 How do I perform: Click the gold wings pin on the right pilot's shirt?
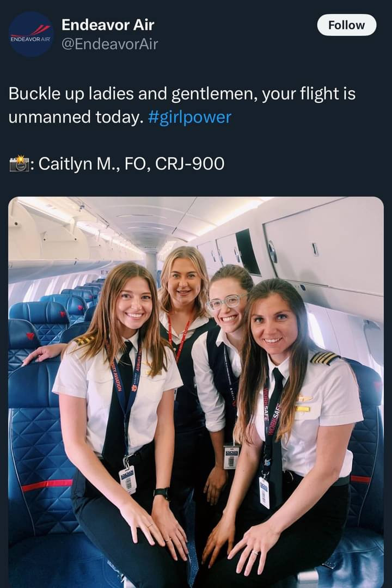[x=304, y=398]
